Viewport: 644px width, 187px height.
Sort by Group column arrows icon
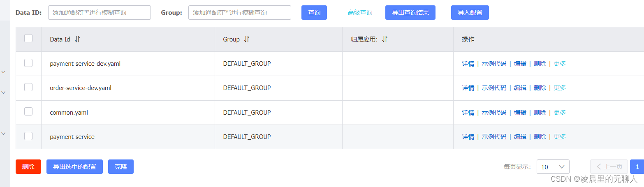[x=247, y=39]
